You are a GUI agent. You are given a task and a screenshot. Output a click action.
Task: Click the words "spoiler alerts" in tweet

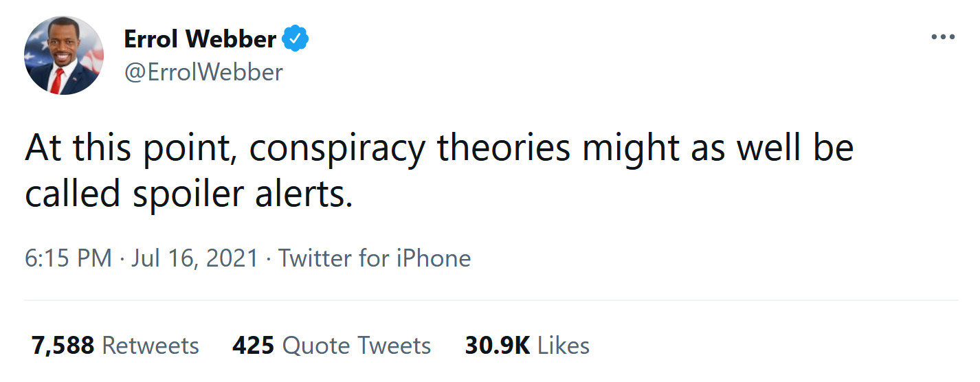point(239,196)
